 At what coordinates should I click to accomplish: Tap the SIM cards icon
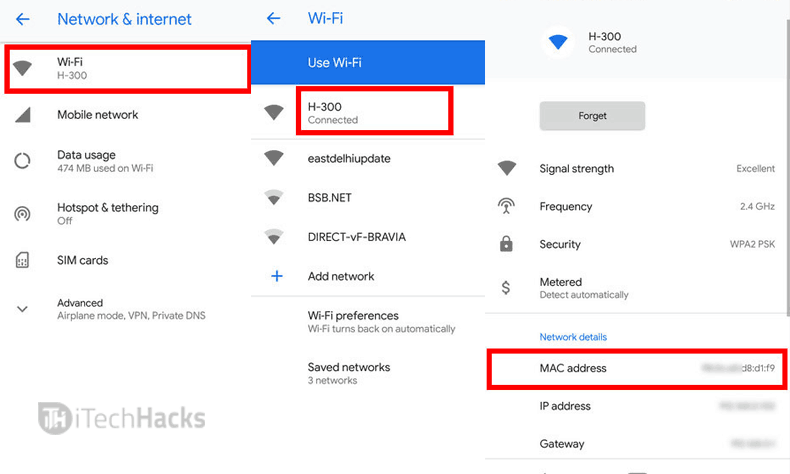pyautogui.click(x=22, y=261)
